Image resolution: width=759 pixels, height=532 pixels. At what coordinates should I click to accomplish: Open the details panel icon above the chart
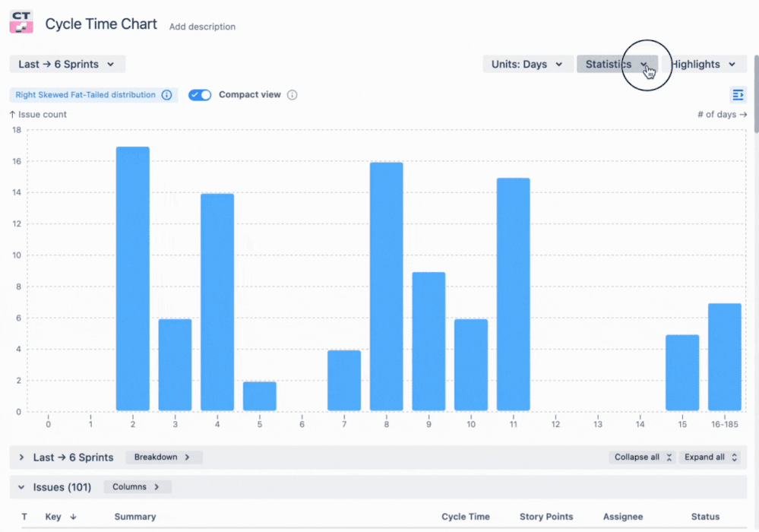738,94
